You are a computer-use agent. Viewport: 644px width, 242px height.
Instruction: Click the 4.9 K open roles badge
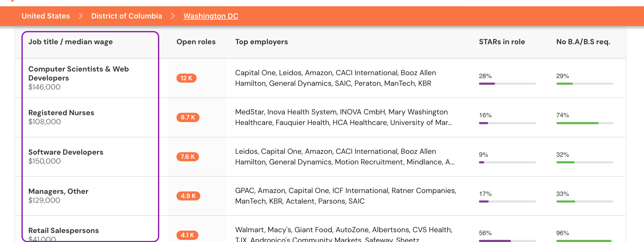(188, 196)
